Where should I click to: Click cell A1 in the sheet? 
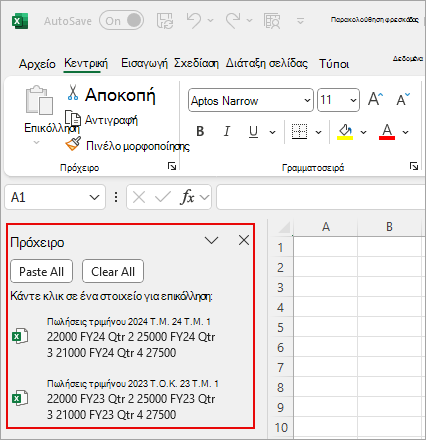click(x=326, y=247)
